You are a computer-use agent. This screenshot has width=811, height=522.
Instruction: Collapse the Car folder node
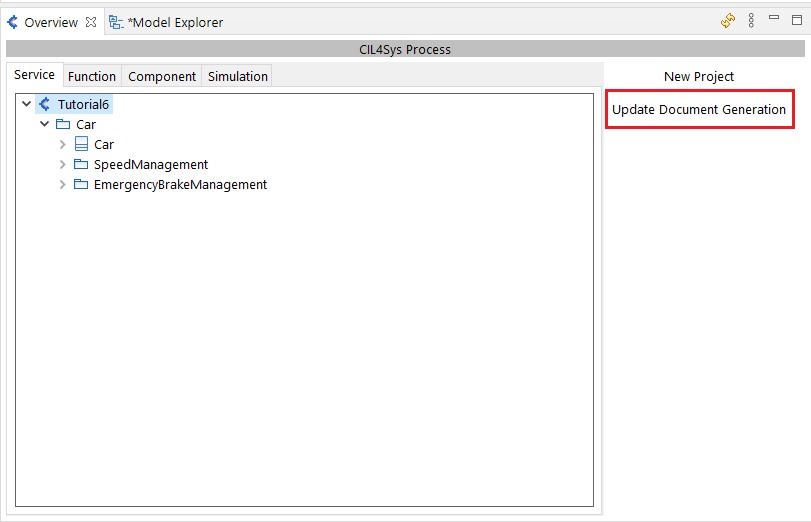45,124
